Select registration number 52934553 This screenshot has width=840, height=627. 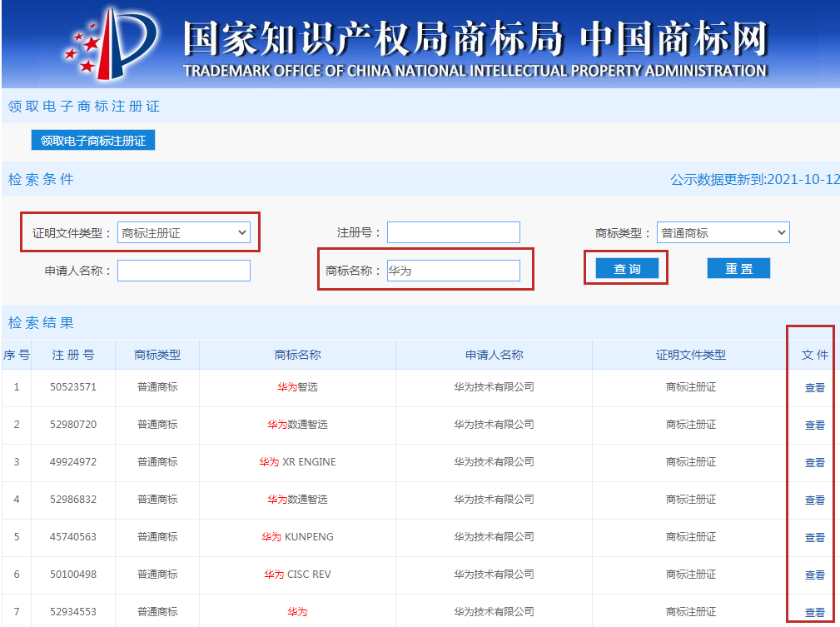point(73,612)
